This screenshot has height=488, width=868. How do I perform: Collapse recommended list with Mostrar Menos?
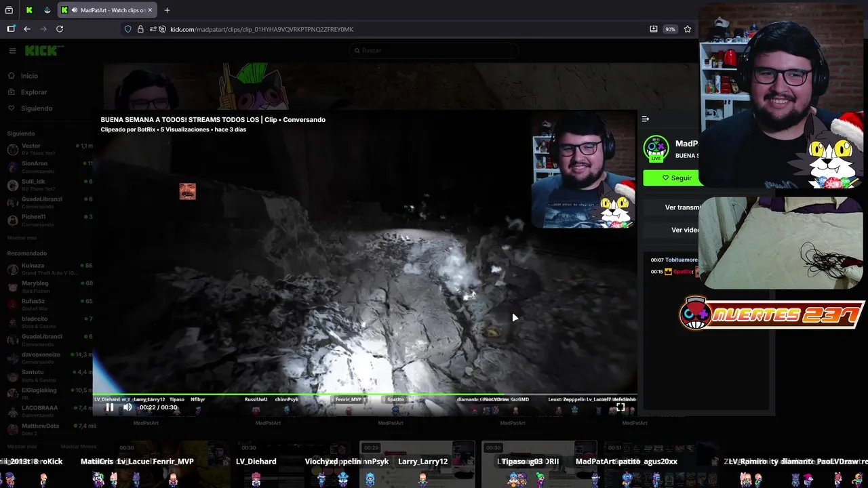pos(79,447)
